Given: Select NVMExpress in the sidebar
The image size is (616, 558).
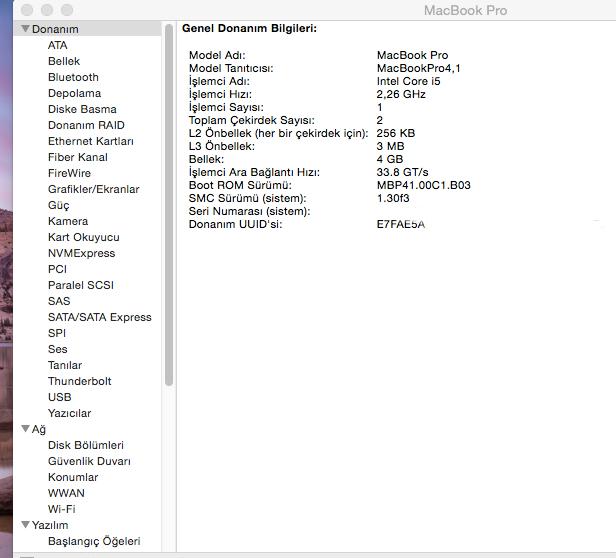Looking at the screenshot, I should tap(81, 253).
